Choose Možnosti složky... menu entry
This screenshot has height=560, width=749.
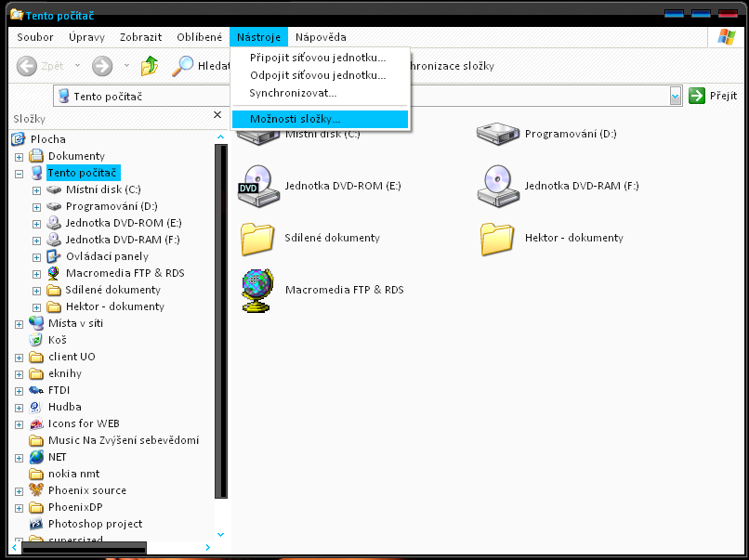320,120
